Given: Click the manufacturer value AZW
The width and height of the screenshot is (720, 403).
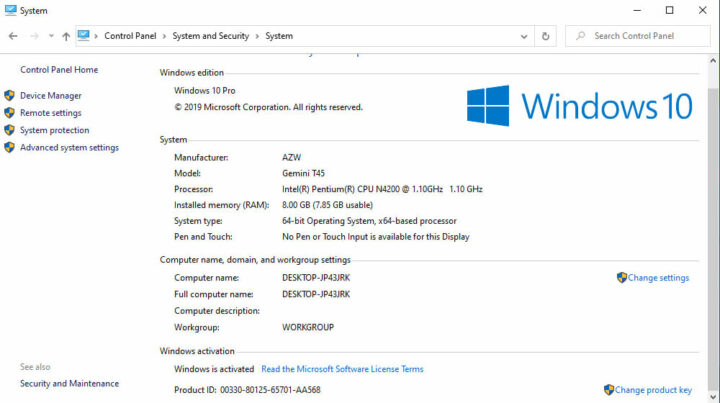Looking at the screenshot, I should coord(291,157).
